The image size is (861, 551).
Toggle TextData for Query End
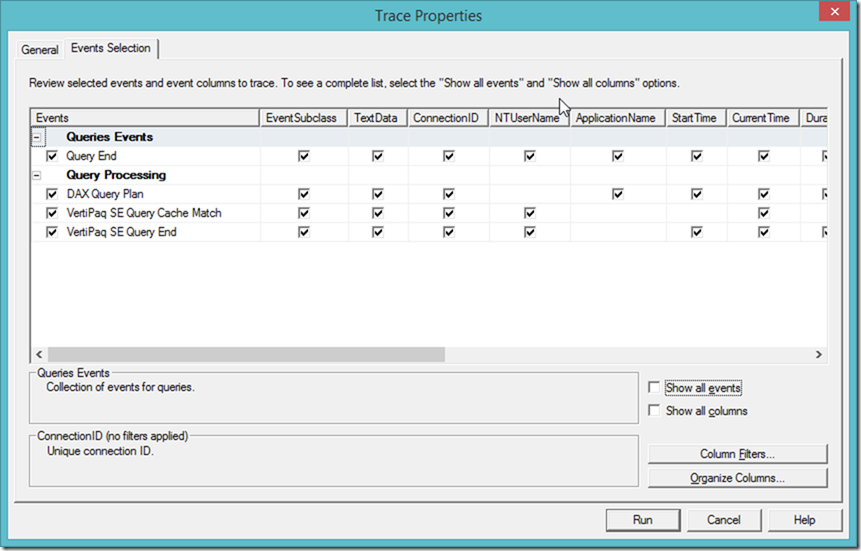[x=378, y=156]
